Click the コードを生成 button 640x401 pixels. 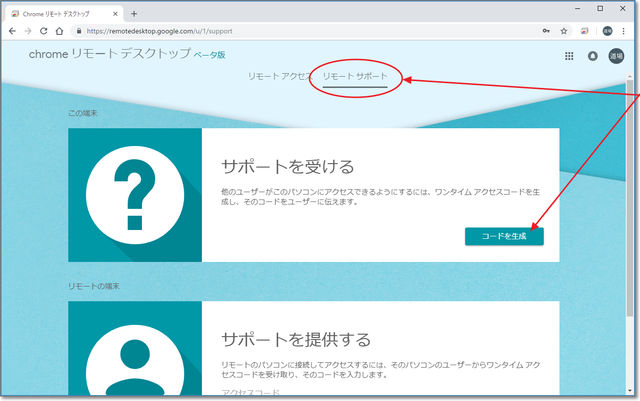point(504,236)
